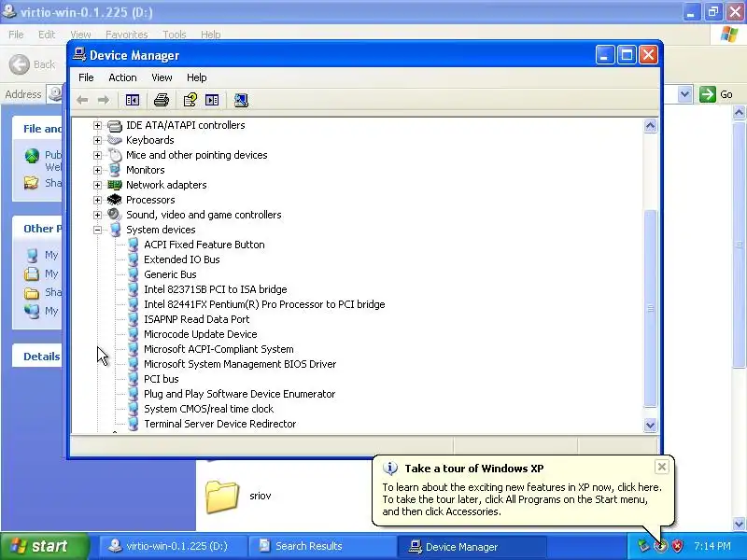Select Intel 82441FX Pentium(R) Pro Processor to PCI bridge
Image resolution: width=747 pixels, height=560 pixels.
[x=264, y=304]
